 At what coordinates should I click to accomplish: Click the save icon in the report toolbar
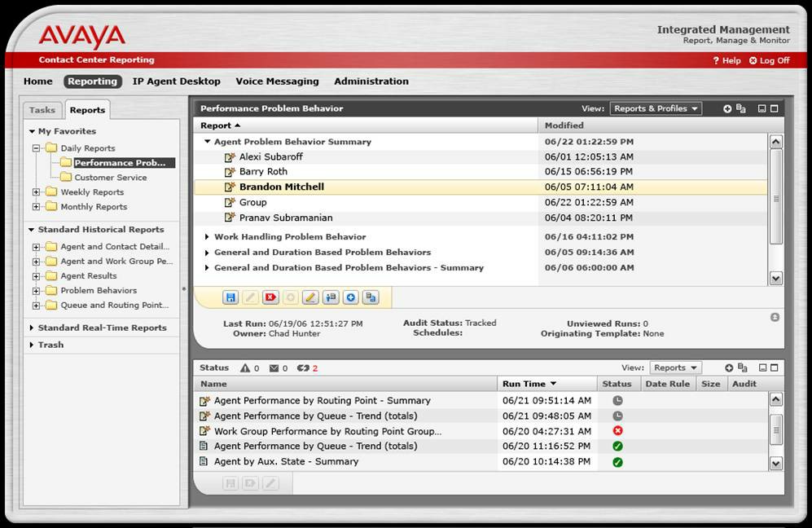click(x=230, y=297)
